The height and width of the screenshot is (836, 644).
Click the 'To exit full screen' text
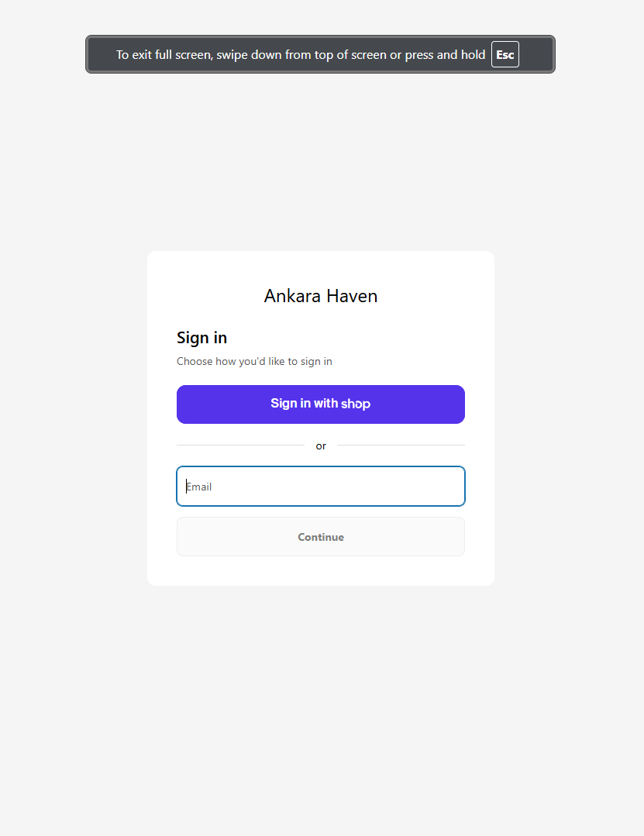pos(164,55)
